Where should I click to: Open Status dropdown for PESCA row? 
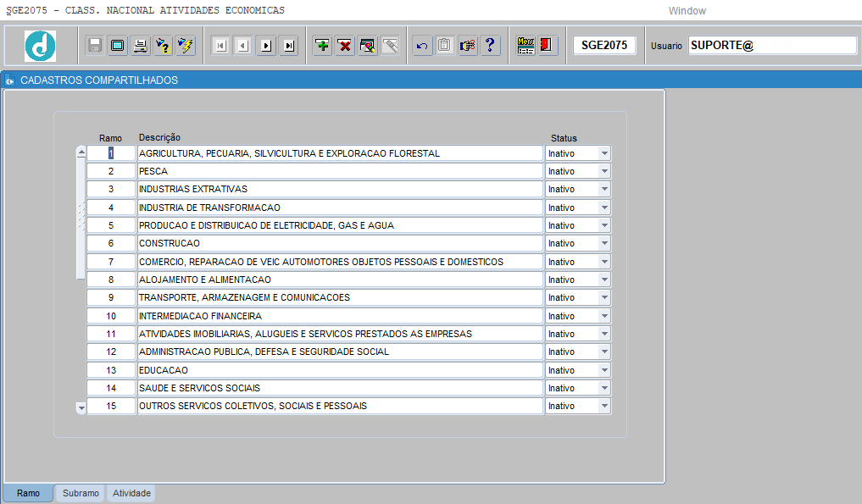pos(604,171)
